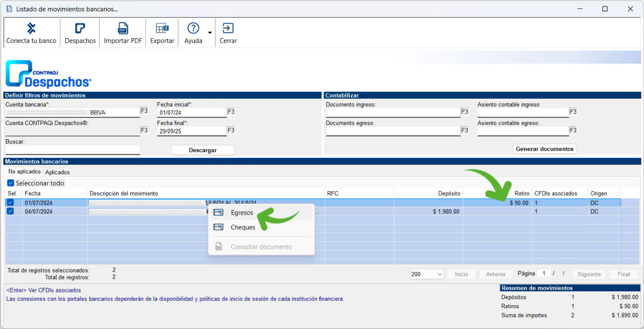This screenshot has width=644, height=329.
Task: Click the Documento ingreso input field
Action: (393, 112)
